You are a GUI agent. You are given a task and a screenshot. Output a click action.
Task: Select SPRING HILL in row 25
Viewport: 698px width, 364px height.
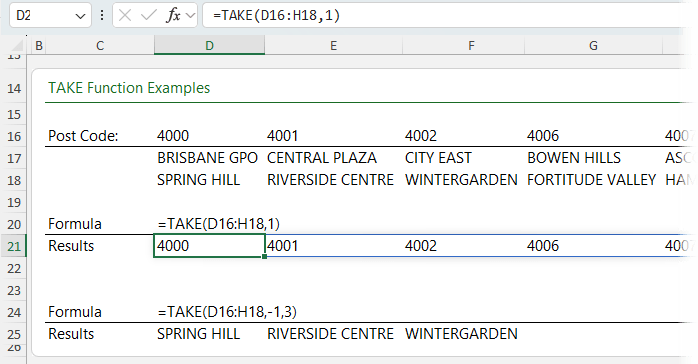coord(198,334)
